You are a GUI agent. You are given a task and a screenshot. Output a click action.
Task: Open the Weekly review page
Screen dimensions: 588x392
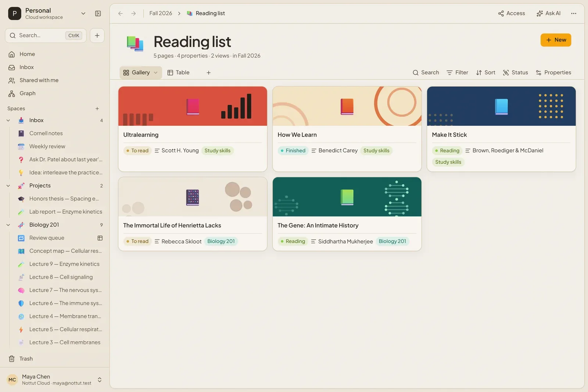point(60,146)
